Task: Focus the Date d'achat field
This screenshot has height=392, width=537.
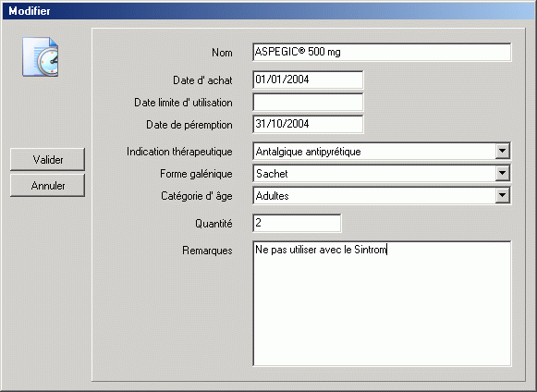Action: pos(308,80)
